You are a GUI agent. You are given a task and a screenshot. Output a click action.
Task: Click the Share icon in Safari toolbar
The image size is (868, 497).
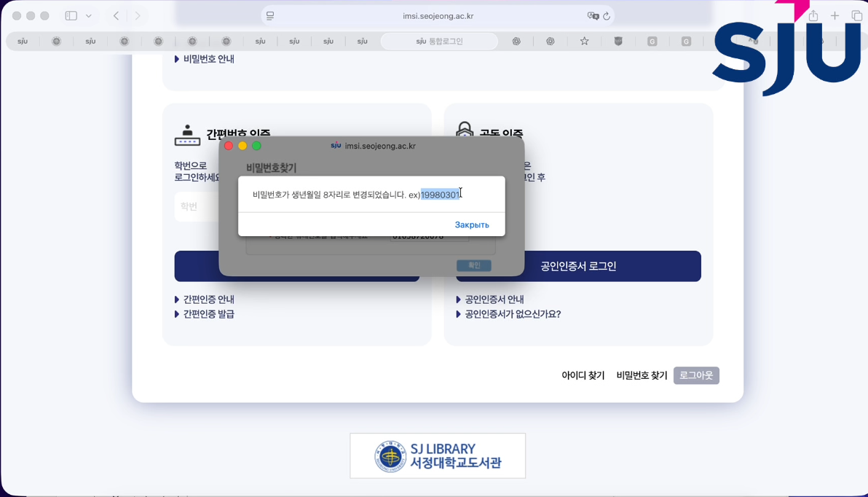813,15
